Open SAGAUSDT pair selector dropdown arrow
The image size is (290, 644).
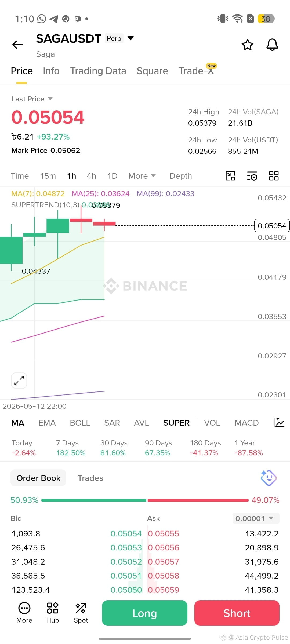130,38
